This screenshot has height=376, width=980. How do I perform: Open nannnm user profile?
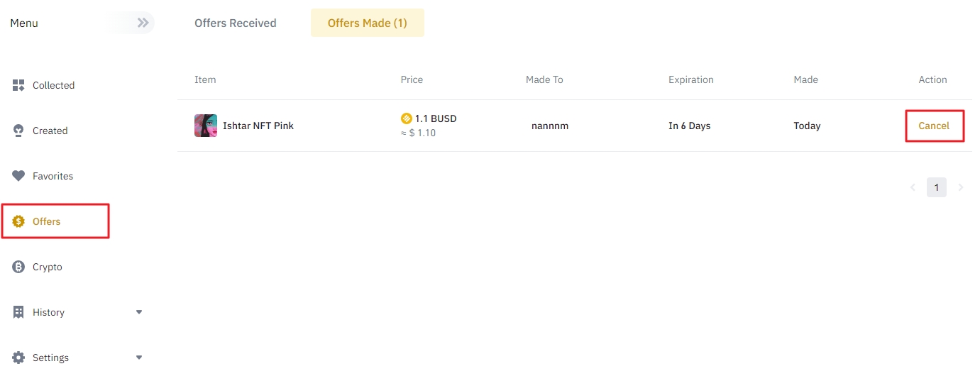550,126
